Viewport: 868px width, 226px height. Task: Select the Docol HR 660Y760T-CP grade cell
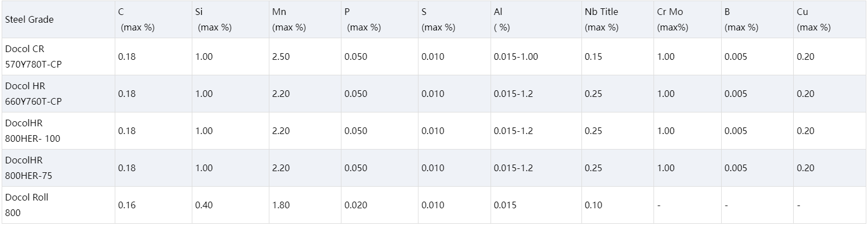pos(33,94)
